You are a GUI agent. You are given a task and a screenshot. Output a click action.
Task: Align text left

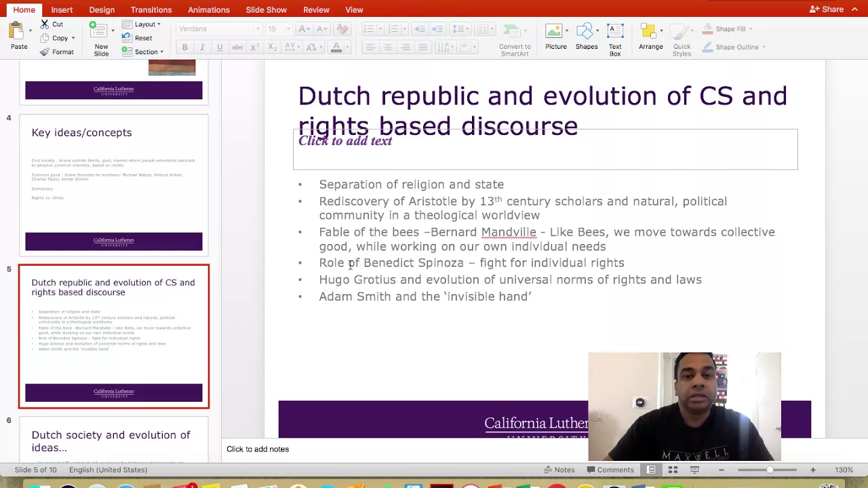[370, 47]
